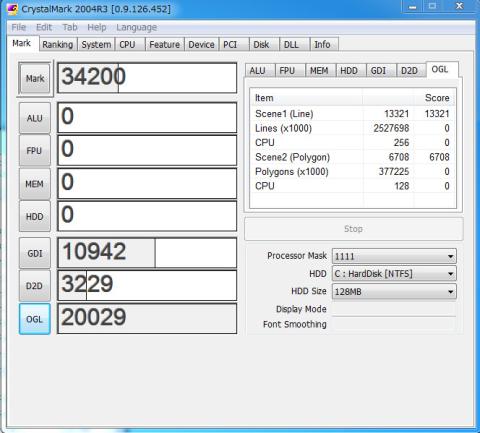The width and height of the screenshot is (480, 433).
Task: Select the Lines (x1000) row
Action: click(x=353, y=128)
